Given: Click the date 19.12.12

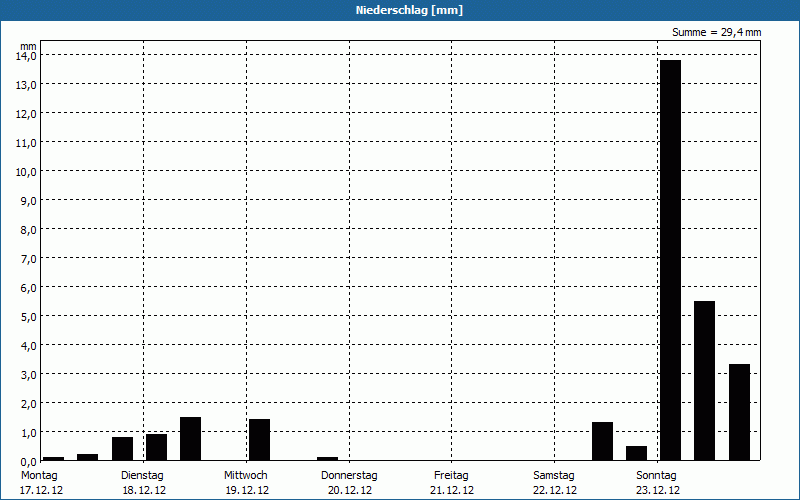Looking at the screenshot, I should [247, 490].
